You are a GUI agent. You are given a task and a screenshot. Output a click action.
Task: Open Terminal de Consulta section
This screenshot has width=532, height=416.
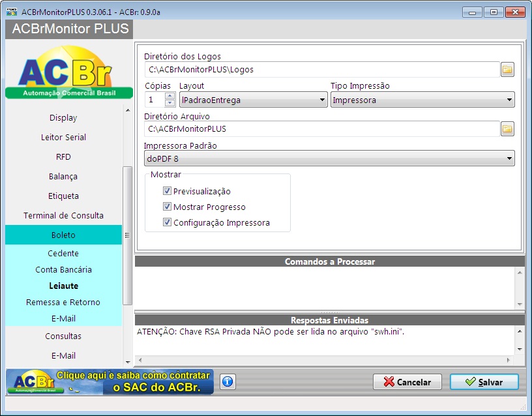pyautogui.click(x=63, y=215)
